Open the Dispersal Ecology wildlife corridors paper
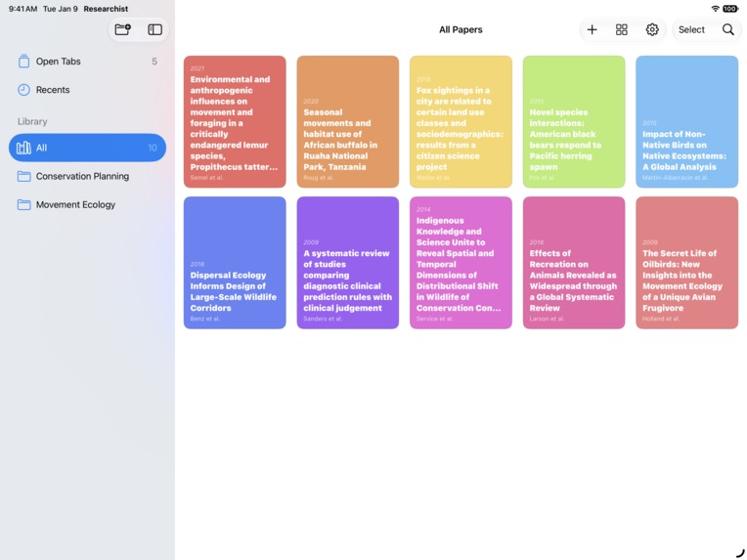Screen dimensions: 747x560 coord(235,263)
